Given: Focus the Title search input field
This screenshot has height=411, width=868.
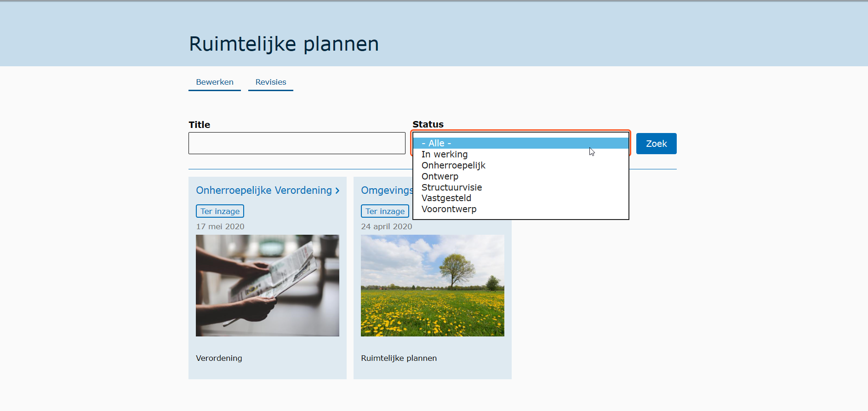Looking at the screenshot, I should click(297, 143).
